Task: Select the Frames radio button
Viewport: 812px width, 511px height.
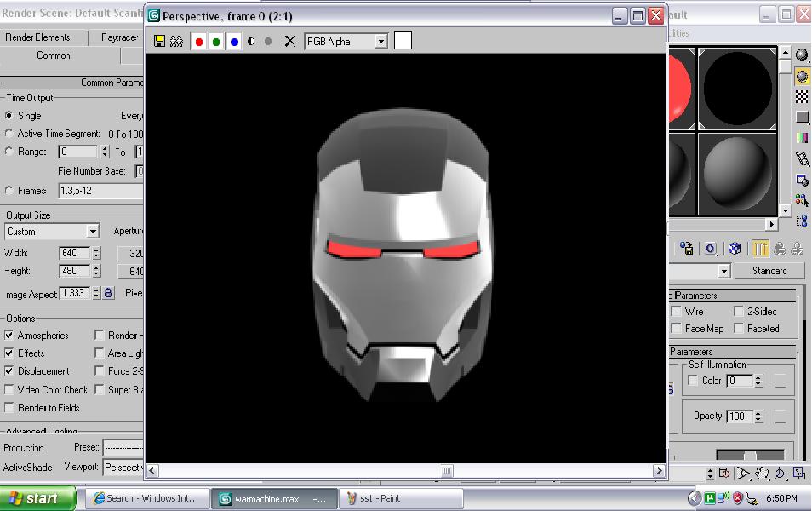Action: coord(9,190)
